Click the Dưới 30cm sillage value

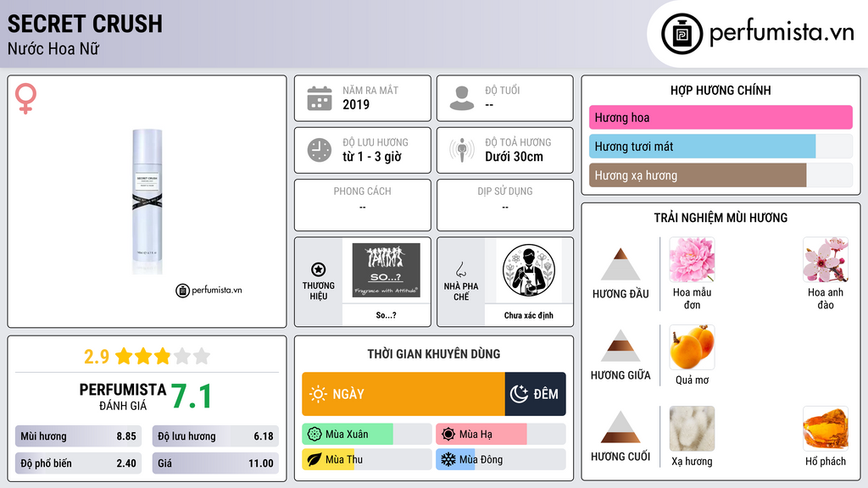pos(514,157)
